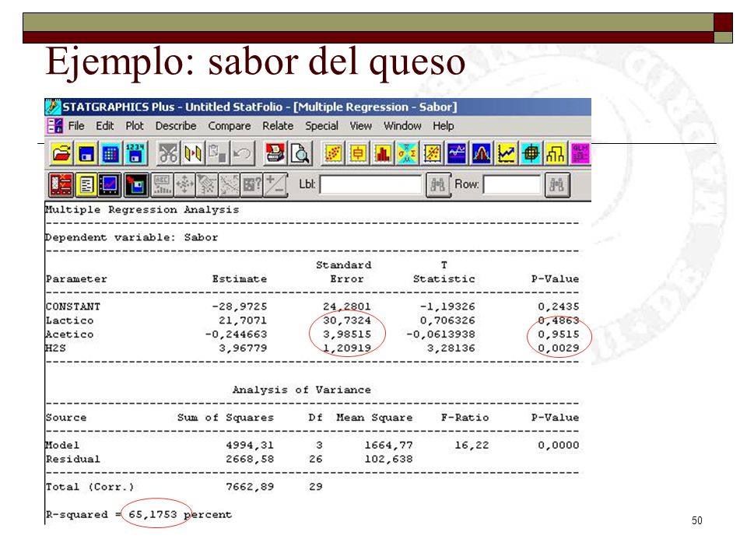747x560 pixels.
Task: Click the CONSTANT parameter row label
Action: [73, 306]
